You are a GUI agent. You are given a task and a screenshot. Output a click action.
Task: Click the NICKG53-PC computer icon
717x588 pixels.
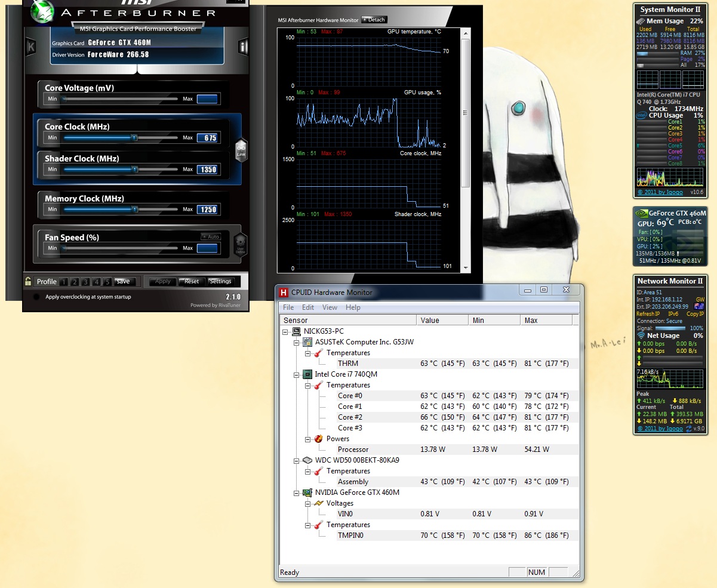tap(296, 331)
